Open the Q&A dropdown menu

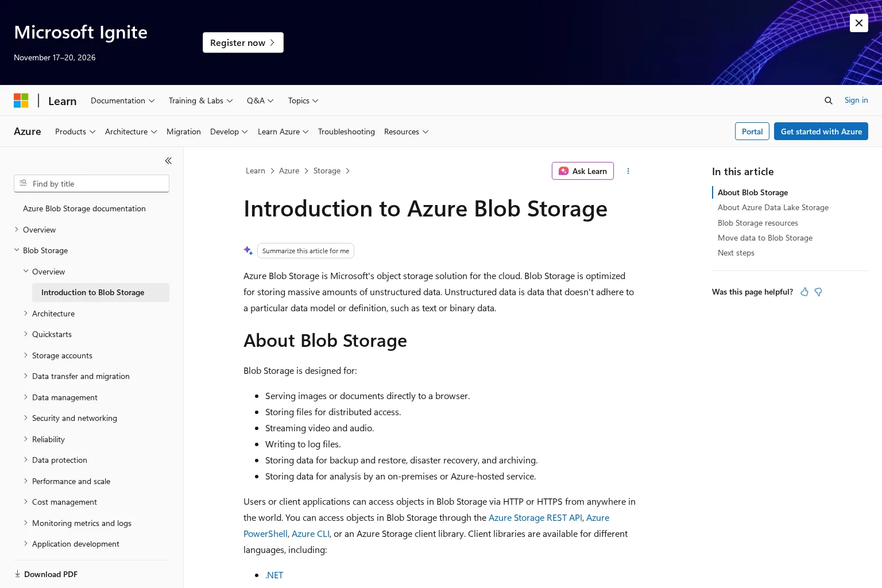[260, 100]
